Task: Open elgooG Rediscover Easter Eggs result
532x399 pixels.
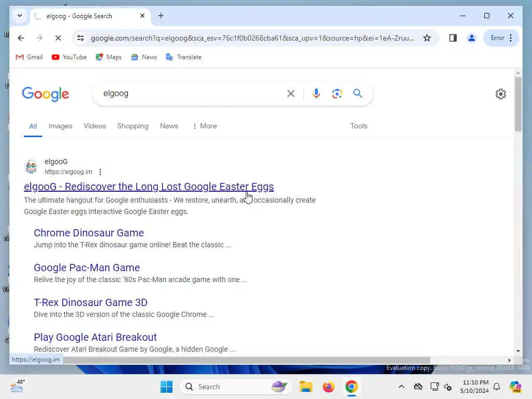Action: [x=149, y=187]
